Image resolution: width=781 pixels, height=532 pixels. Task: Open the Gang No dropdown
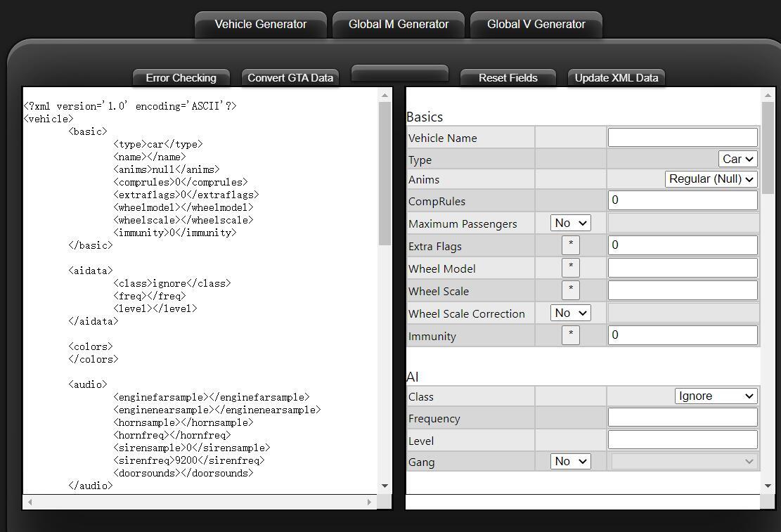point(571,461)
